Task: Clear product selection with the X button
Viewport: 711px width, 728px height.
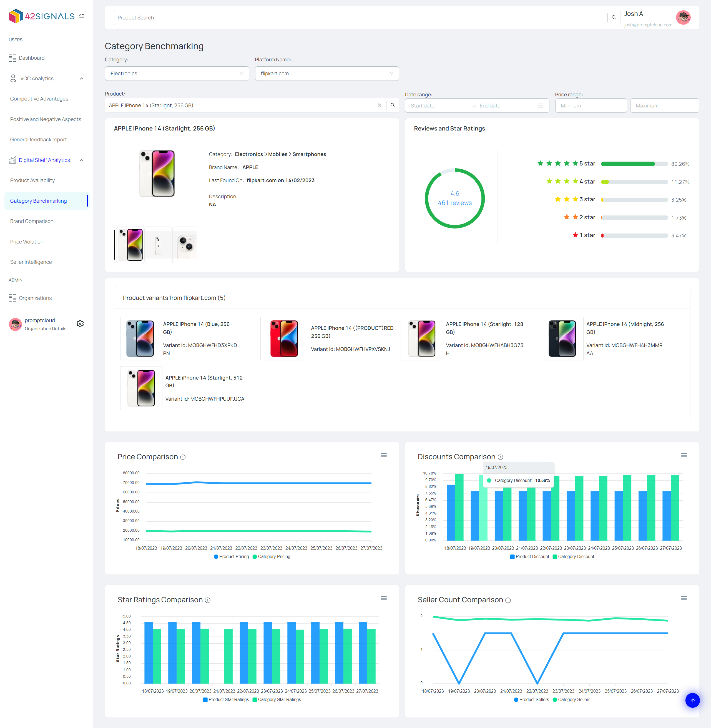Action: pyautogui.click(x=380, y=105)
